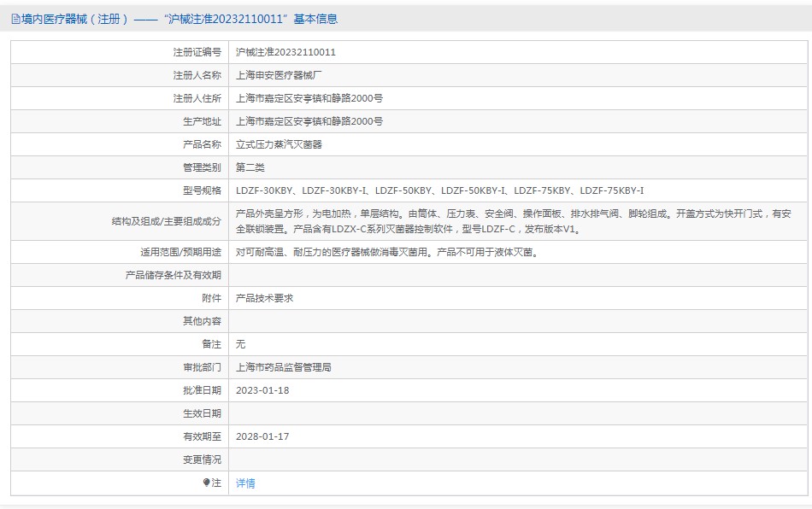
Task: Click the 产品名称 label
Action: click(202, 144)
